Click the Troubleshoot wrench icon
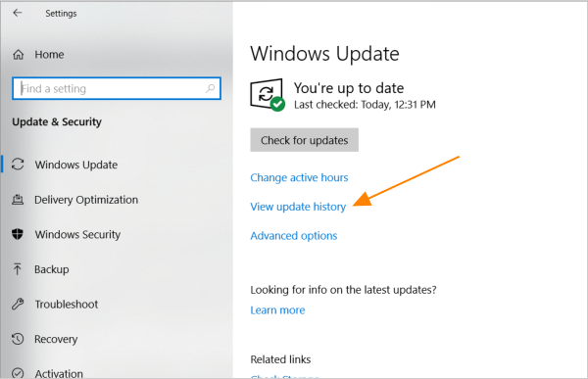588x379 pixels. pyautogui.click(x=18, y=304)
